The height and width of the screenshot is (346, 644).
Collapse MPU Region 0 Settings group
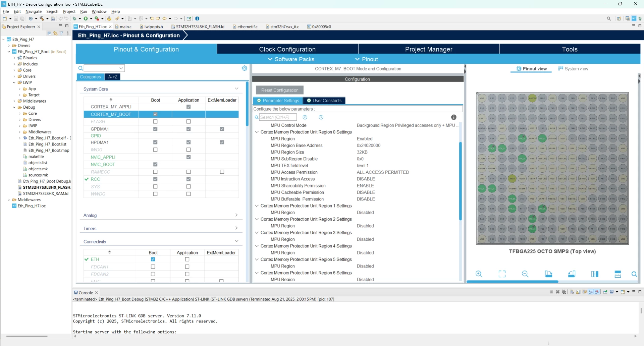click(x=257, y=132)
